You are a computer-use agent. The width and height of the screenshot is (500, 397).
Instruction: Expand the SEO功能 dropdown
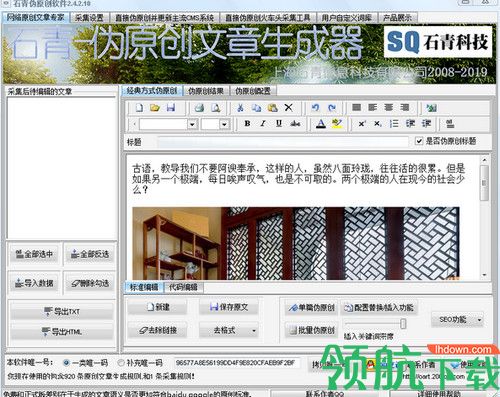pos(479,320)
